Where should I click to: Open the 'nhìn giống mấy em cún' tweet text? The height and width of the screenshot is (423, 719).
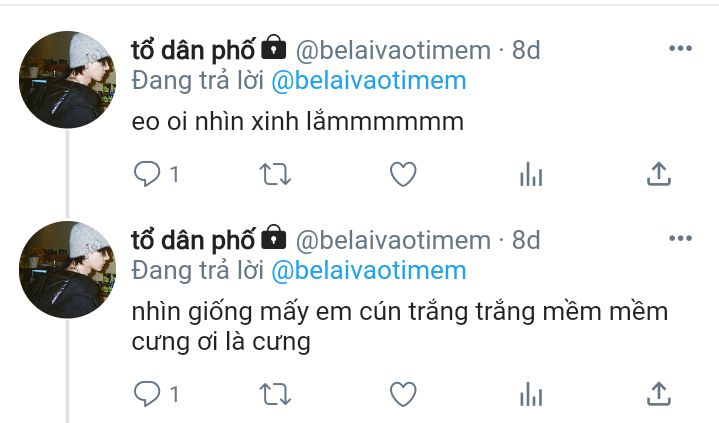point(399,327)
